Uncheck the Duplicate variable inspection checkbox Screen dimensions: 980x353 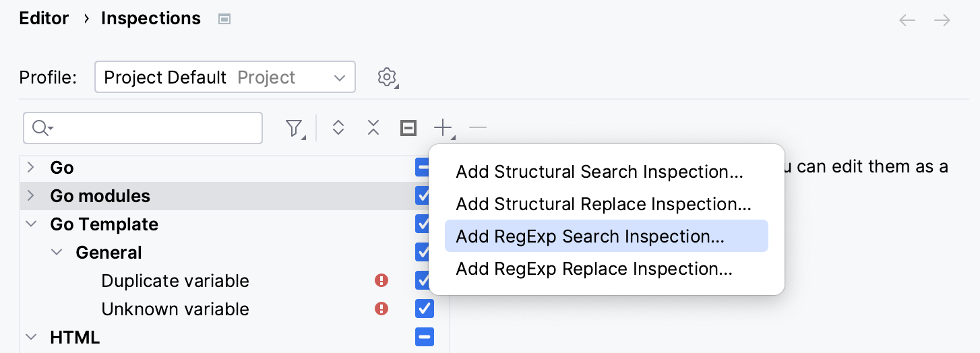424,281
